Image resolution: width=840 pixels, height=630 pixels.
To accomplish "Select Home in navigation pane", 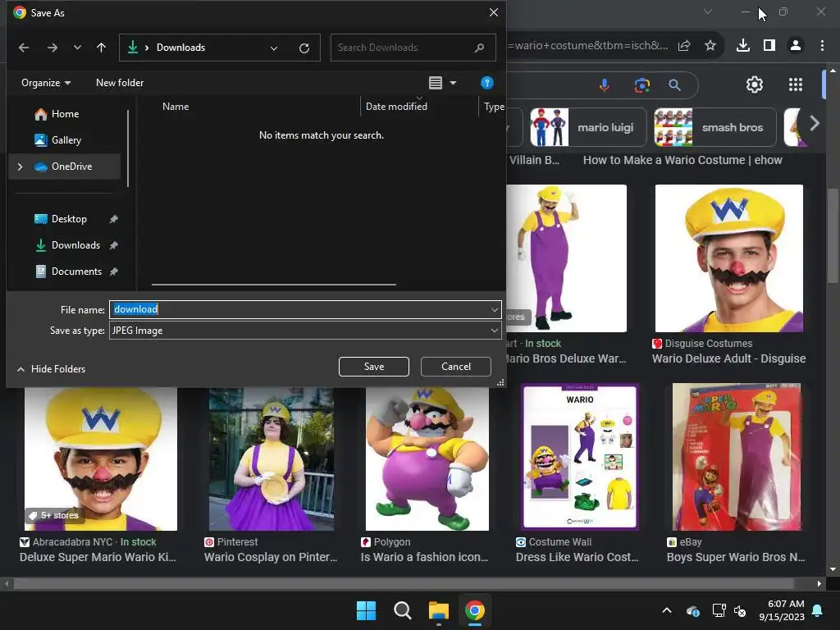I will pyautogui.click(x=65, y=113).
